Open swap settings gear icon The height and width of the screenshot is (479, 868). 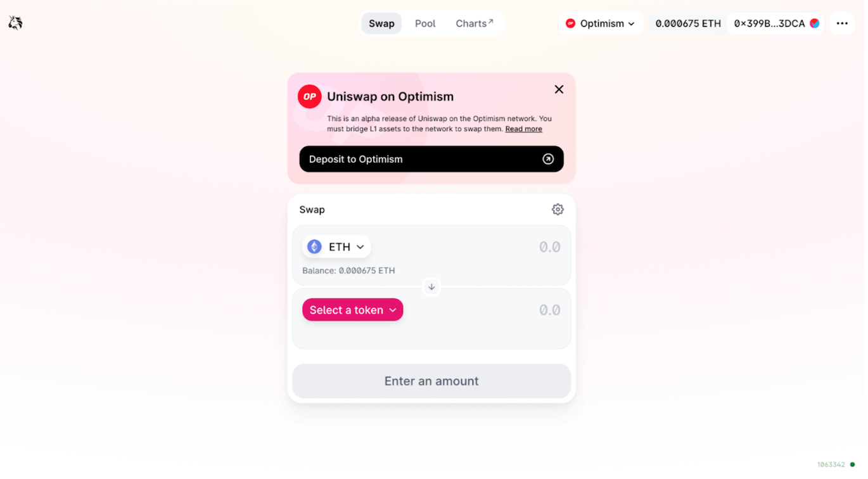[x=558, y=209]
